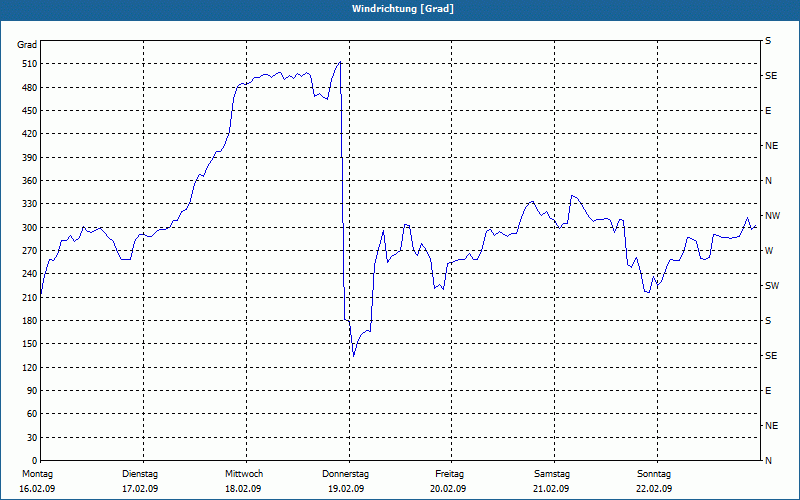Click the 150 y-axis tick label
This screenshot has width=800, height=500.
tap(30, 344)
